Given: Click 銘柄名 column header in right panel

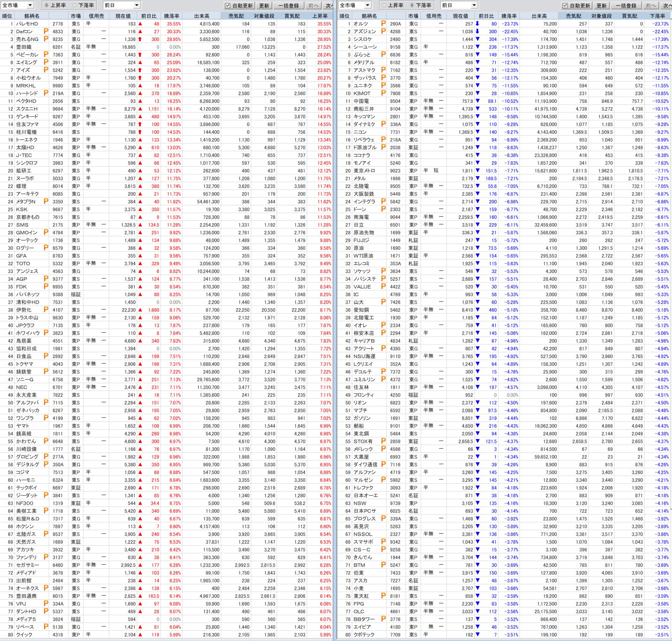Looking at the screenshot, I should click(x=369, y=16).
